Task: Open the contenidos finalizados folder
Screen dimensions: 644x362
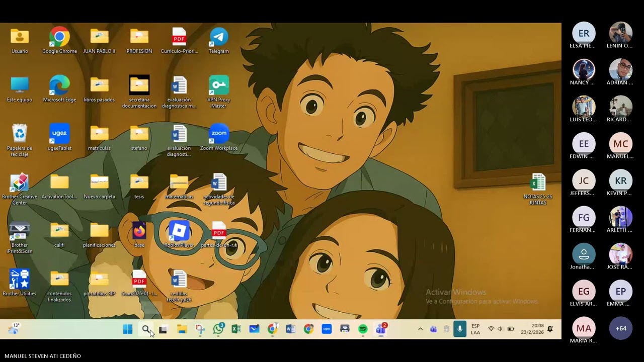Action: click(x=59, y=286)
